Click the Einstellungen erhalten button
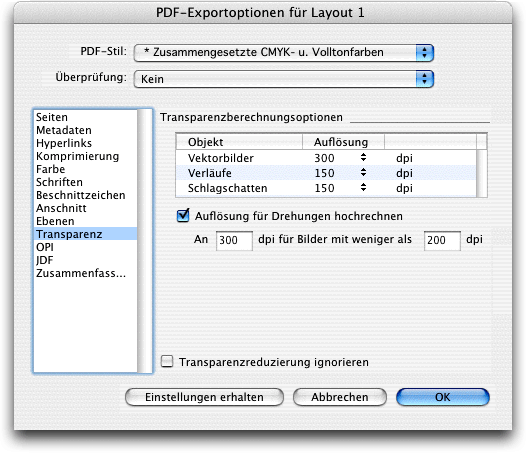The width and height of the screenshot is (526, 453). pyautogui.click(x=204, y=397)
